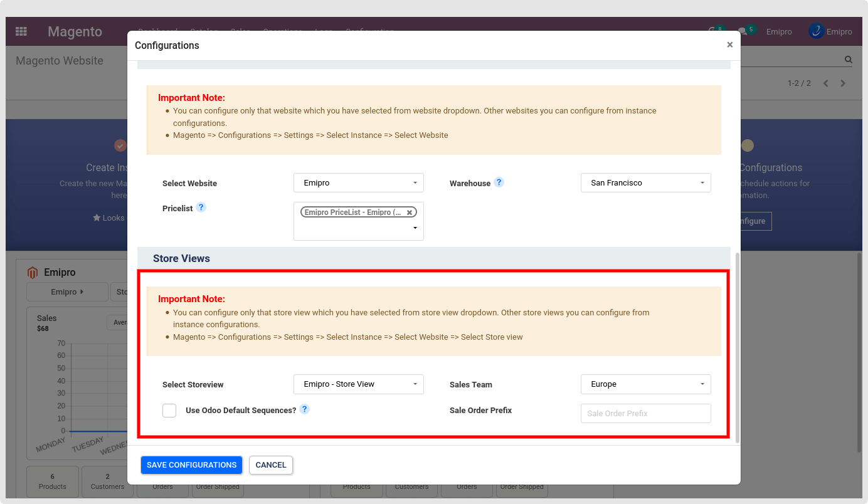The height and width of the screenshot is (504, 868).
Task: Click the Emipro company switcher
Action: 779,32
